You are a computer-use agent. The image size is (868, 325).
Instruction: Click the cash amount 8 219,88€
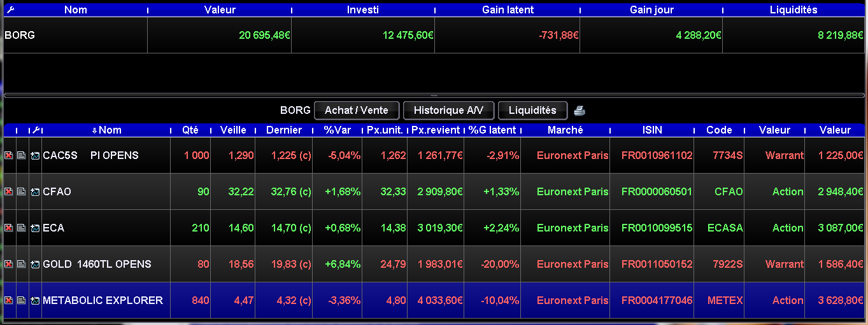[841, 36]
